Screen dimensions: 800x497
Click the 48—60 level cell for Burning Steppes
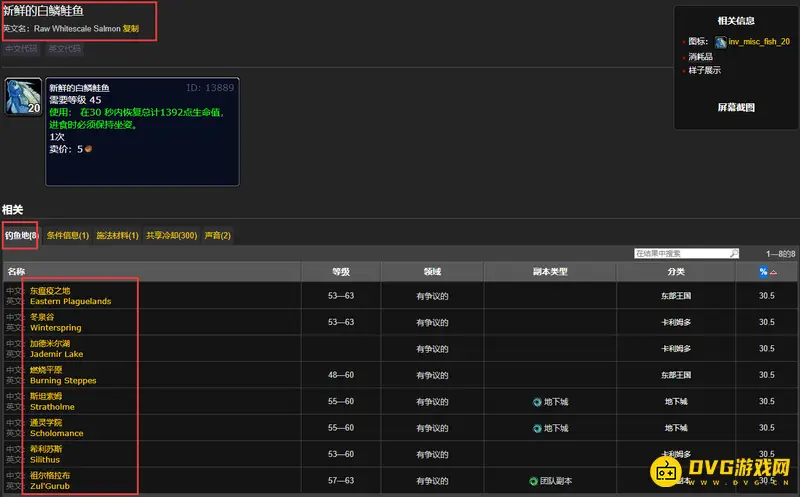tap(341, 375)
